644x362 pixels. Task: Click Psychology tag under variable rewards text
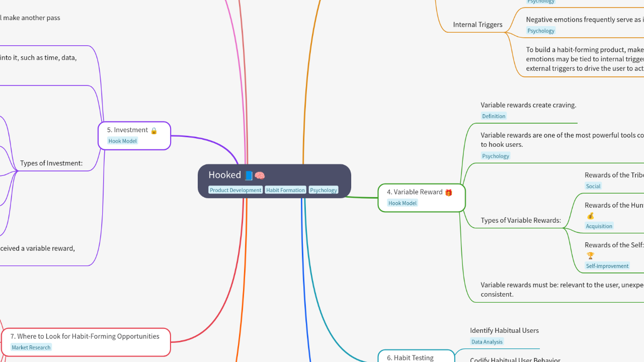(496, 156)
